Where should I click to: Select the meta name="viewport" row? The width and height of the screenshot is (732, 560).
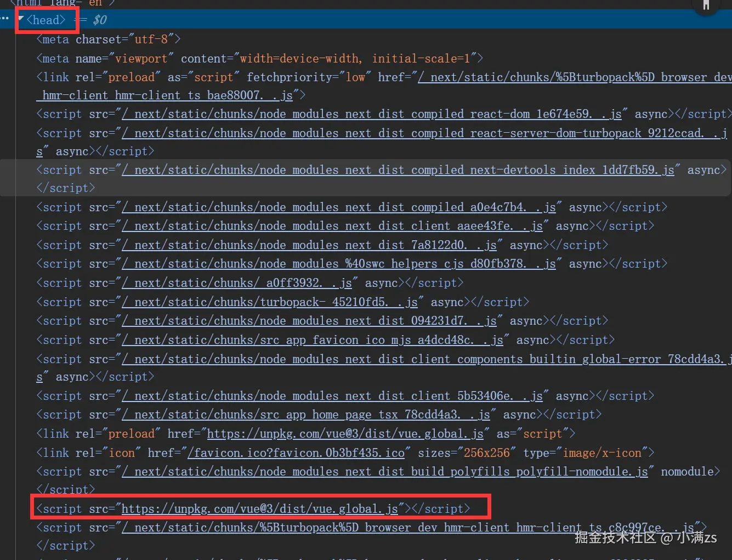(260, 59)
